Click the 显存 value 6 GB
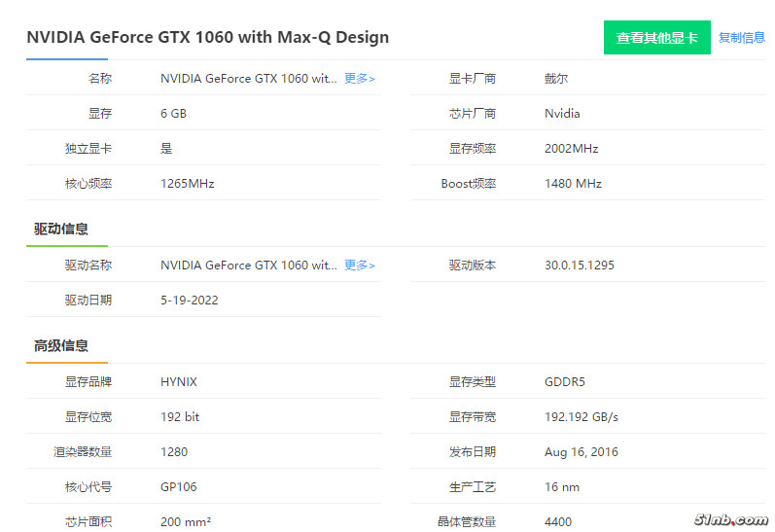This screenshot has height=532, width=775. 173,113
